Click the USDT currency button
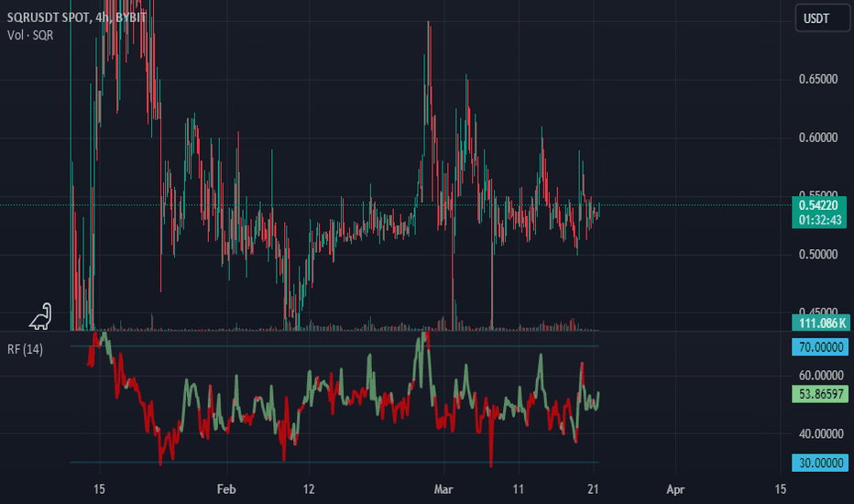 pos(823,18)
